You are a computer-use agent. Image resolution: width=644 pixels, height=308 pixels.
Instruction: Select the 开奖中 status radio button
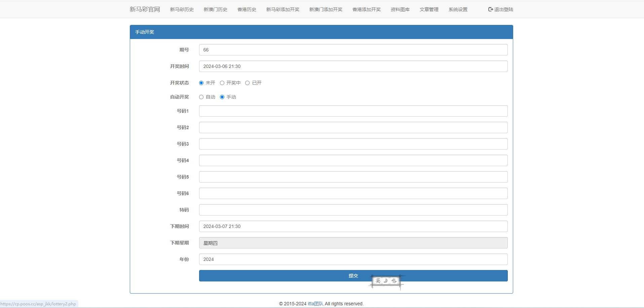(x=222, y=83)
